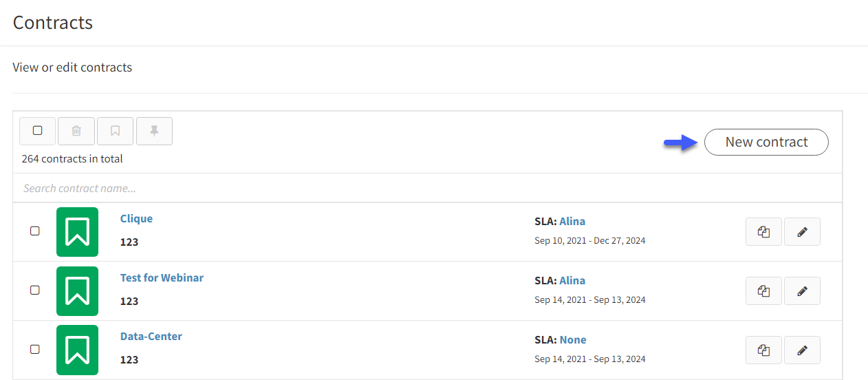Screen dimensions: 868x380
Task: Open the Data-Center contract link
Action: point(151,337)
